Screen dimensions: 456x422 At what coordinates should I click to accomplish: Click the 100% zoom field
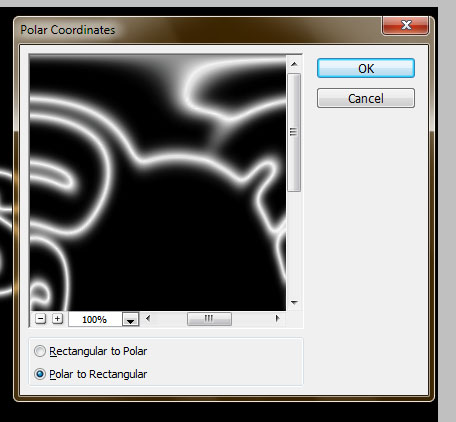tap(95, 319)
